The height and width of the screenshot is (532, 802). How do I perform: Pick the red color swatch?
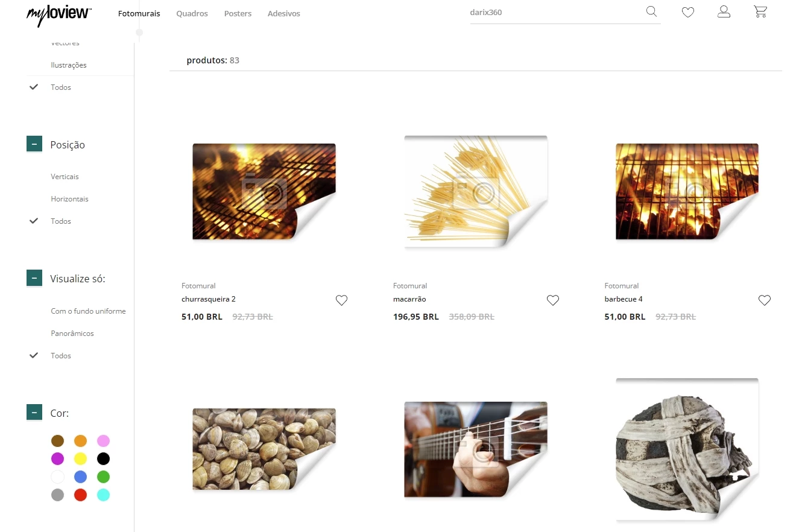(80, 495)
